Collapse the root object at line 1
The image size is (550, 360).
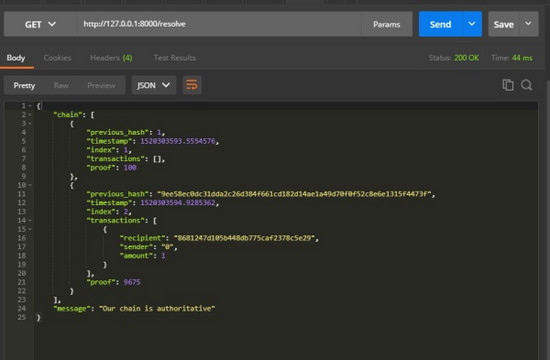tap(30, 106)
